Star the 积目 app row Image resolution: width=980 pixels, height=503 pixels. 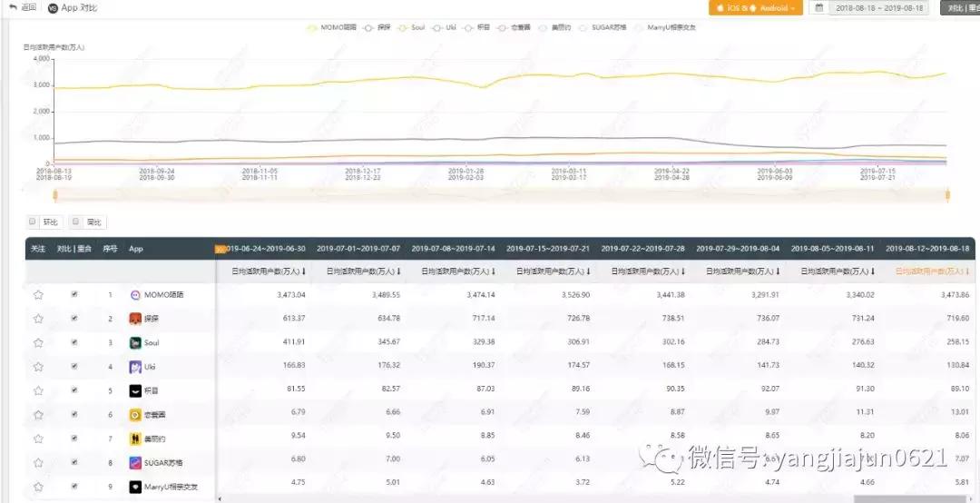click(x=38, y=390)
